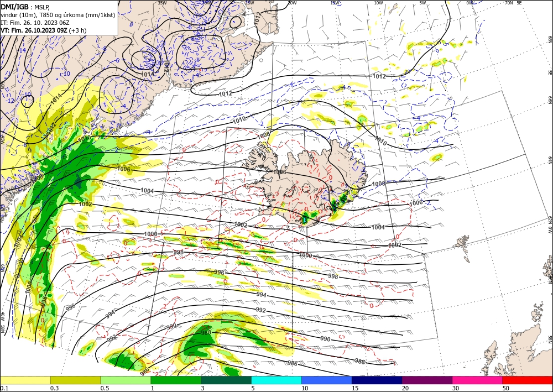Click the '5E' label in the top-right corner
Image resolution: width=553 pixels, height=392 pixels.
(x=519, y=3)
